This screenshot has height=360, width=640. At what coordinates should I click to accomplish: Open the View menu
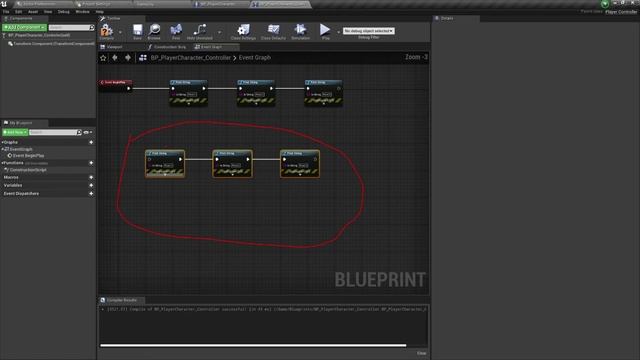48,12
